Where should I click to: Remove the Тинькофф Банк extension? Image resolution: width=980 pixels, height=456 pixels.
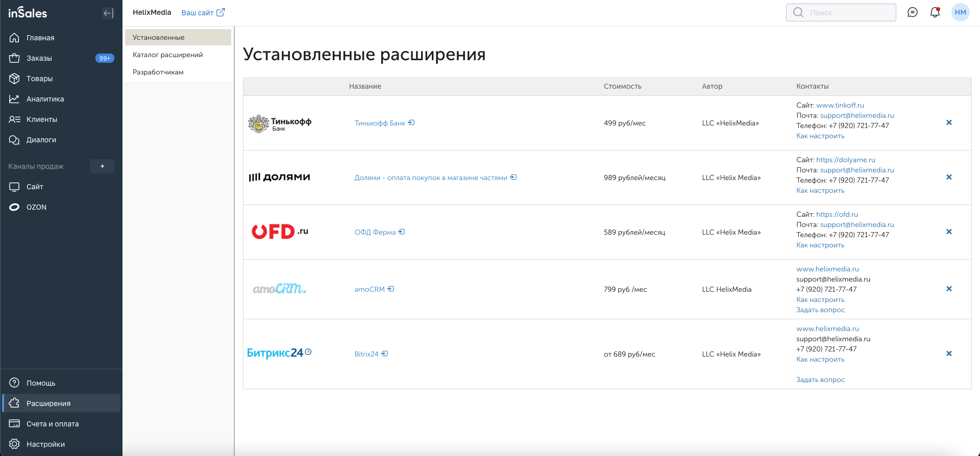coord(949,122)
